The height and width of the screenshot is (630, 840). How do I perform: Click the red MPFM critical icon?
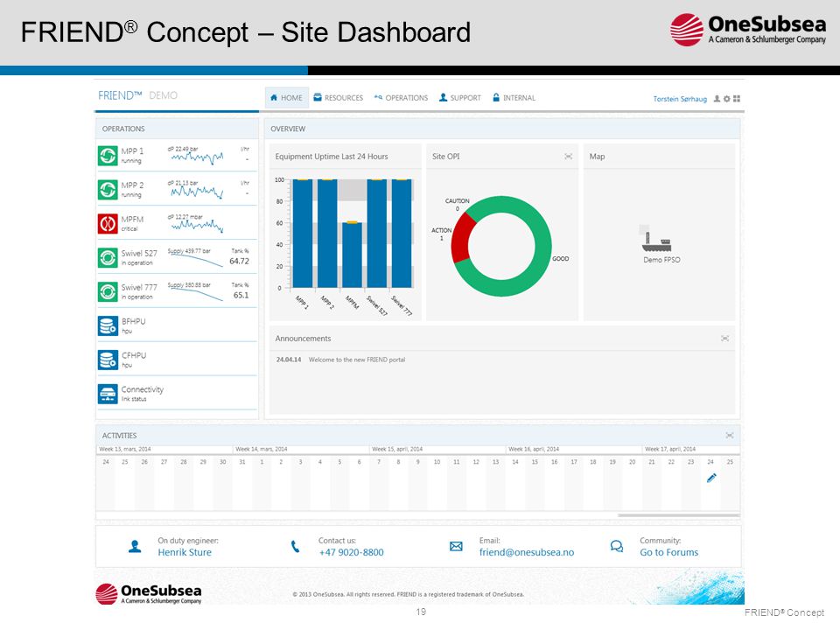pos(108,223)
